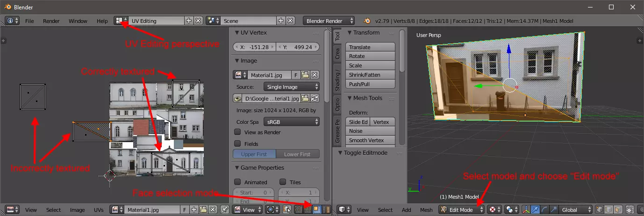644x216 pixels.
Task: Open the Blender Render engine dropdown
Action: (329, 21)
